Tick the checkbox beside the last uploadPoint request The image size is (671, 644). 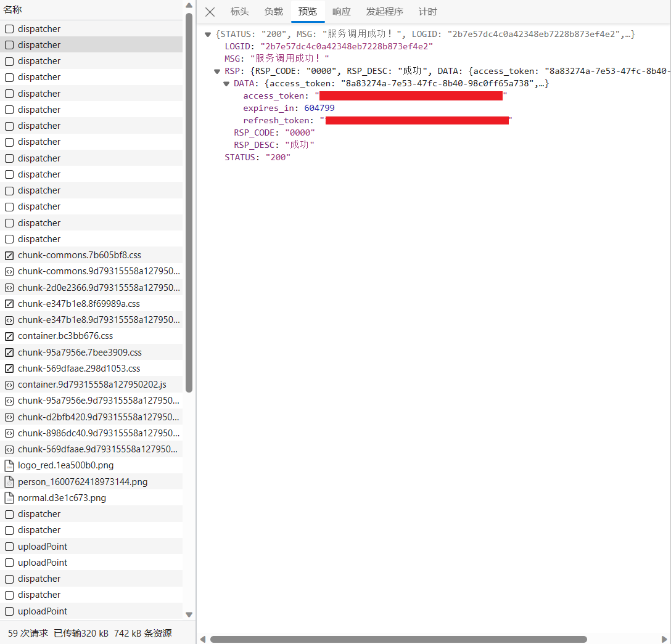[9, 611]
